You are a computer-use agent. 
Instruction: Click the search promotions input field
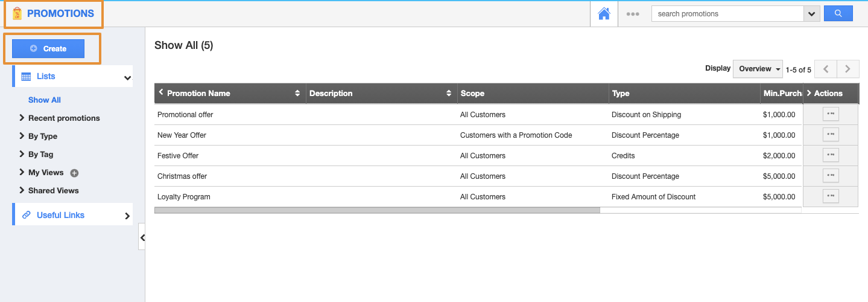pos(727,14)
